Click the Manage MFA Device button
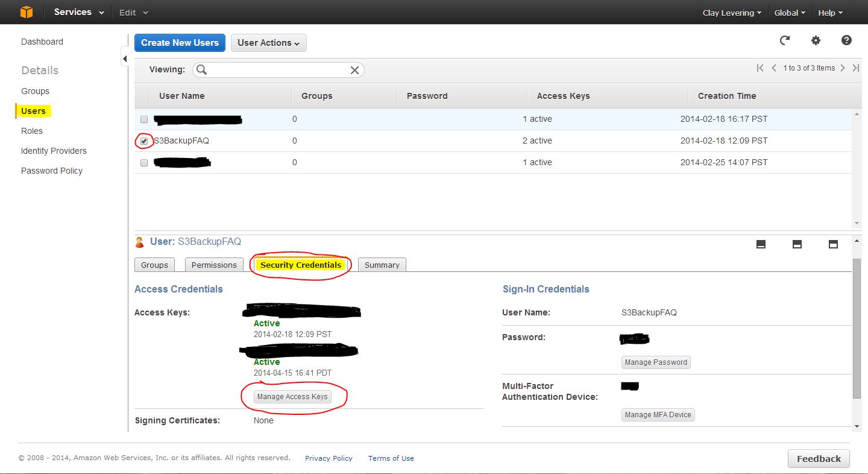 658,415
